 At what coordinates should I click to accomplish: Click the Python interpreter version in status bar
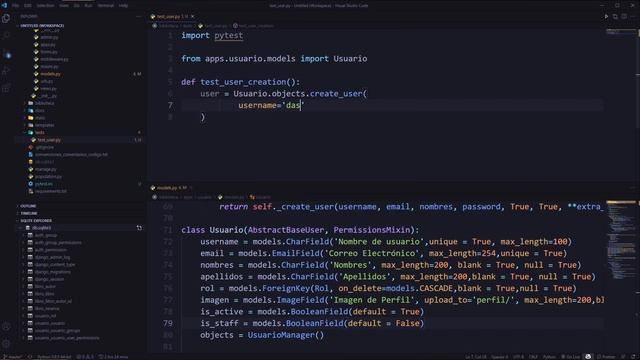[x=54, y=357]
